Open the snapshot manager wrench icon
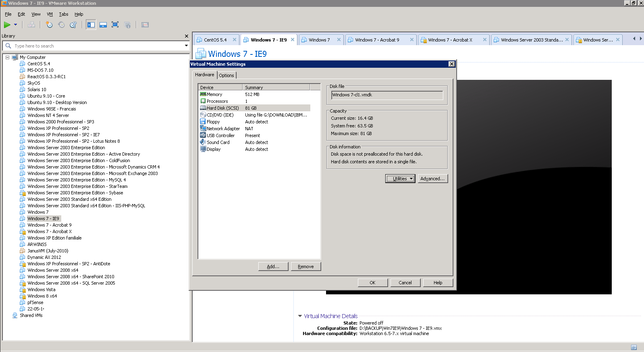Image resolution: width=644 pixels, height=352 pixels. coord(73,25)
